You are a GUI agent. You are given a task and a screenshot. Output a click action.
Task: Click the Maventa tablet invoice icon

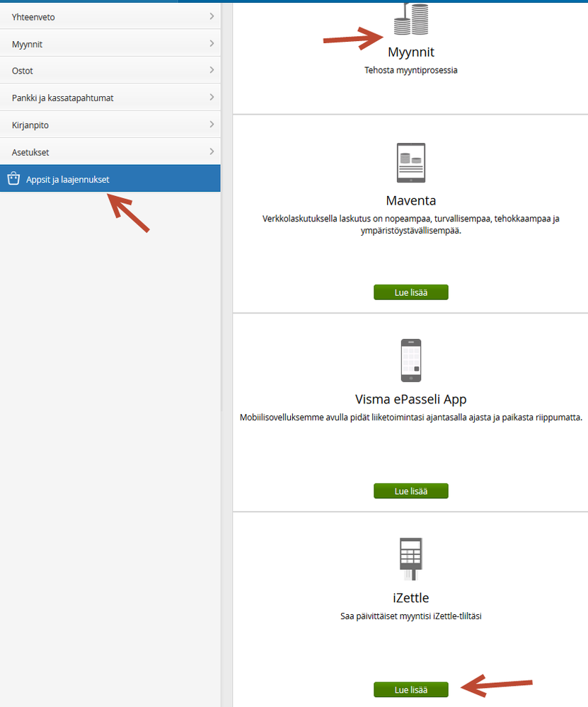tap(411, 163)
